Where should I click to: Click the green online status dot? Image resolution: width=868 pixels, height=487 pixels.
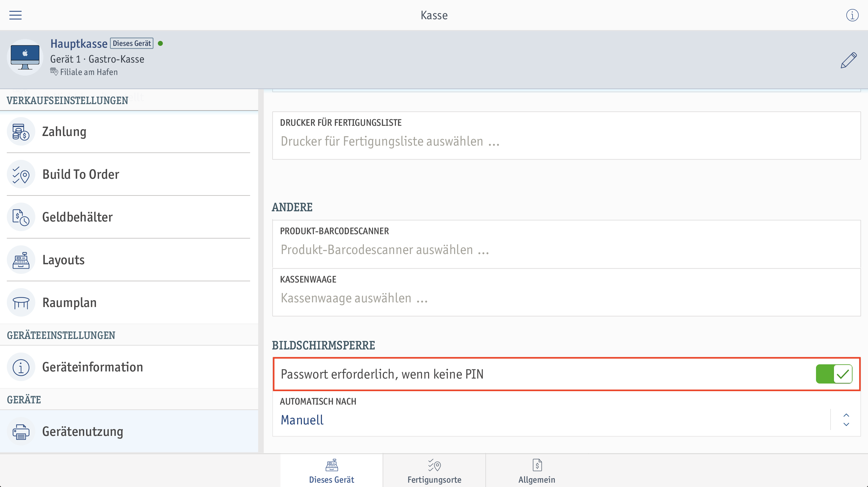[x=160, y=43]
